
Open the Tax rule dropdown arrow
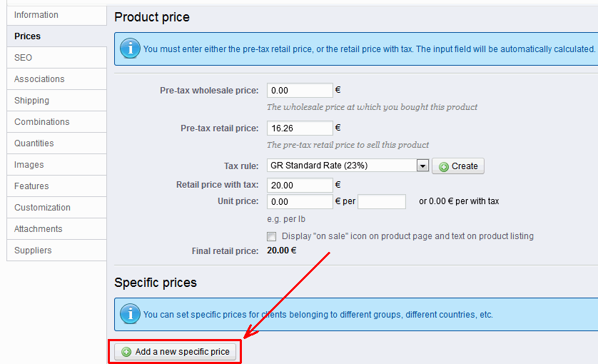click(x=422, y=166)
